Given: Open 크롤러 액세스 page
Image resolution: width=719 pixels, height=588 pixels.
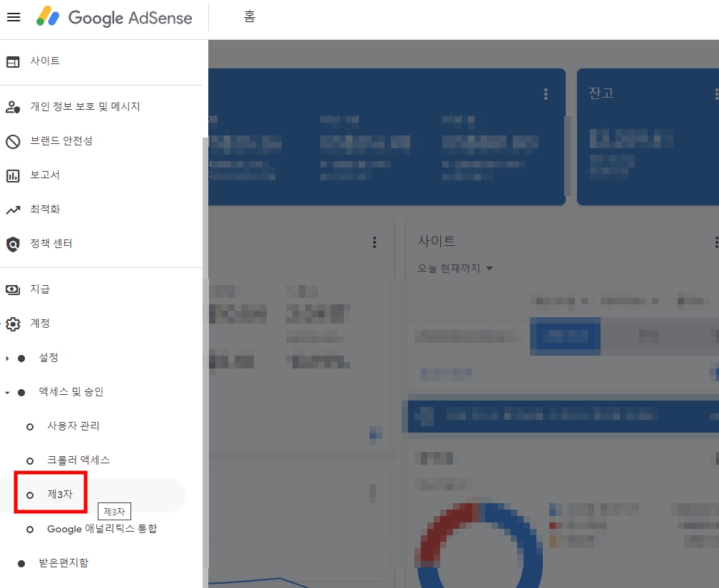Looking at the screenshot, I should [78, 460].
